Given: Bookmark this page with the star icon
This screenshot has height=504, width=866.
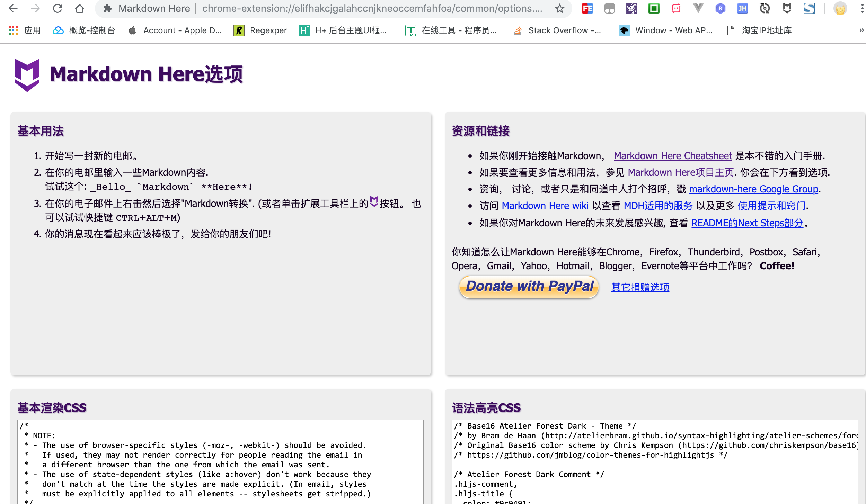Looking at the screenshot, I should (560, 8).
